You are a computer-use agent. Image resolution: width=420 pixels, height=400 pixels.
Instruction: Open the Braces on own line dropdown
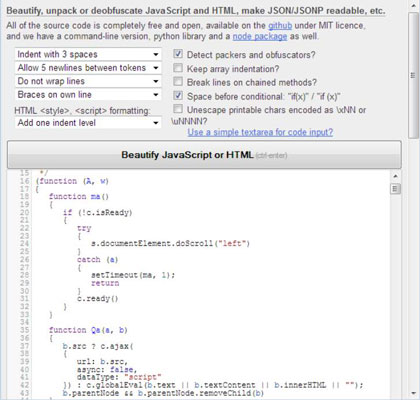click(x=88, y=95)
